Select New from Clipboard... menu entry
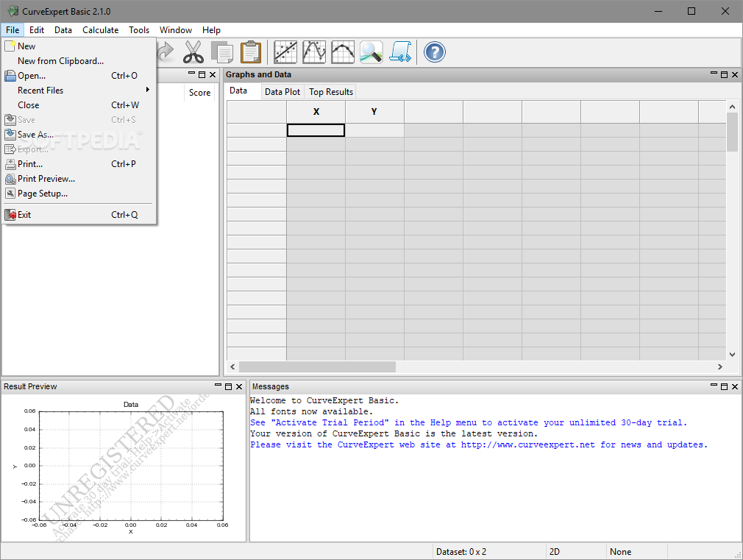The image size is (743, 560). [79, 60]
